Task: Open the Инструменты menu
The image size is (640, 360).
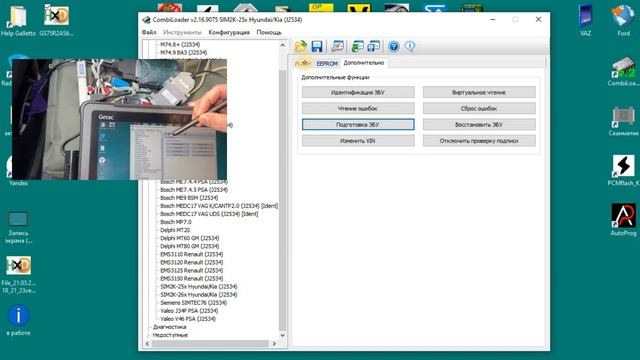Action: (x=182, y=32)
